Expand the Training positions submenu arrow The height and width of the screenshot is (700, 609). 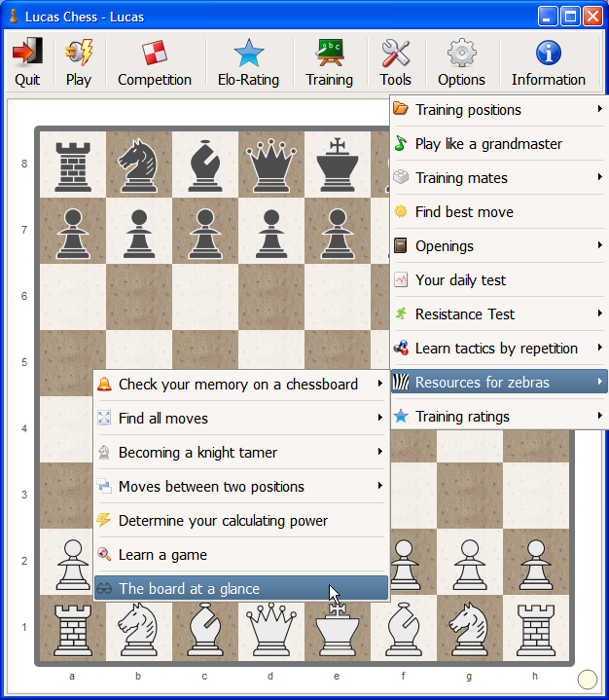pyautogui.click(x=600, y=108)
